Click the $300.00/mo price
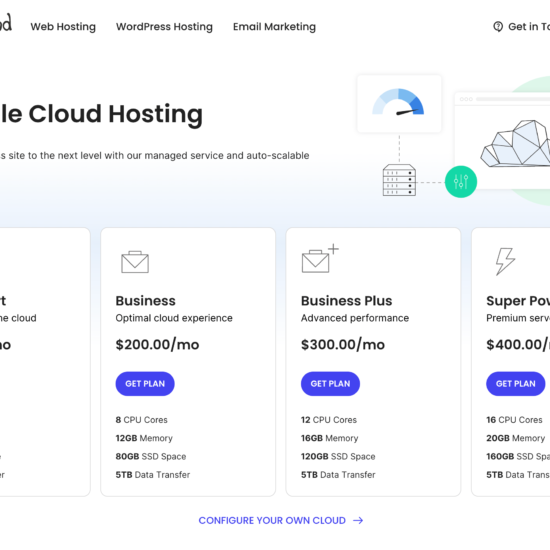 [x=343, y=344]
